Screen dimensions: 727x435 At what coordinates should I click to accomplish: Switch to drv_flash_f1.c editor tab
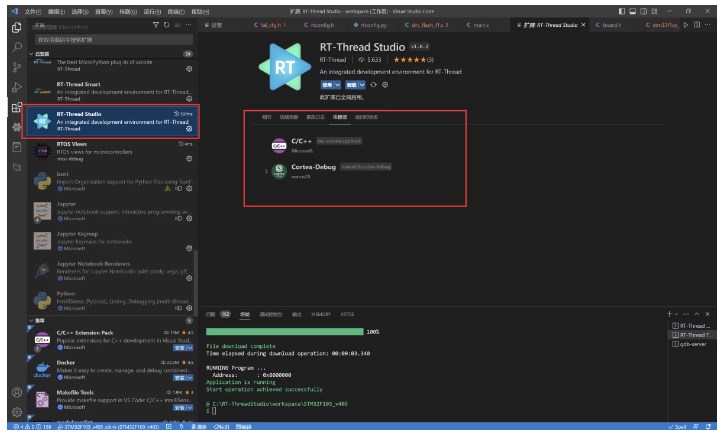pyautogui.click(x=427, y=25)
